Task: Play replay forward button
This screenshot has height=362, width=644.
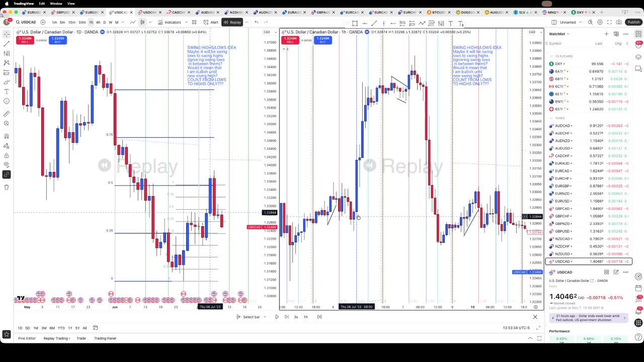Action: [x=277, y=317]
